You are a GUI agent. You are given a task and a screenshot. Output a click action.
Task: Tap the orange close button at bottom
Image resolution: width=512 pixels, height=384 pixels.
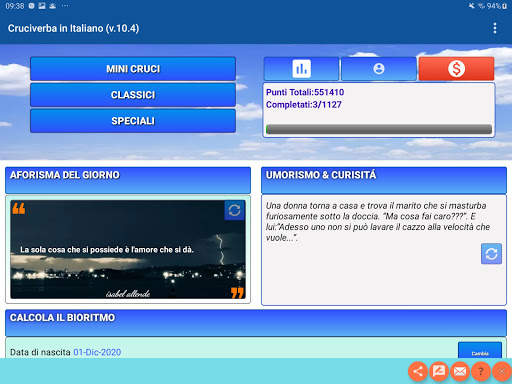pos(501,371)
